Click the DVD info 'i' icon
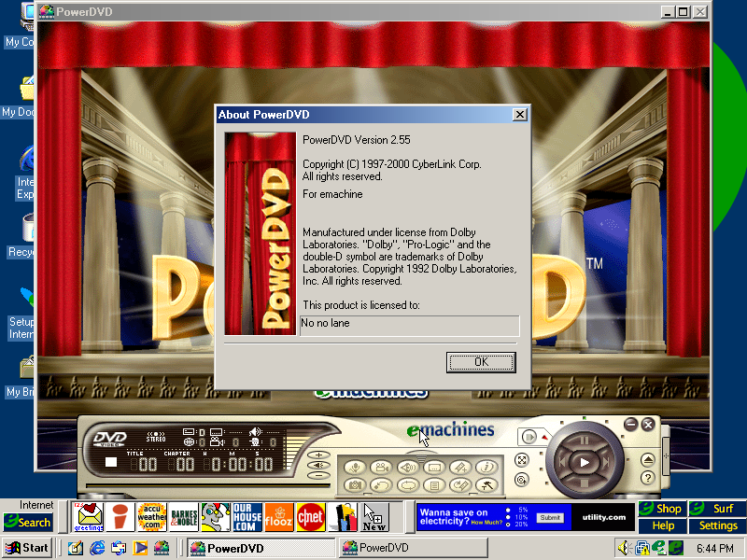The image size is (747, 560). point(485,467)
